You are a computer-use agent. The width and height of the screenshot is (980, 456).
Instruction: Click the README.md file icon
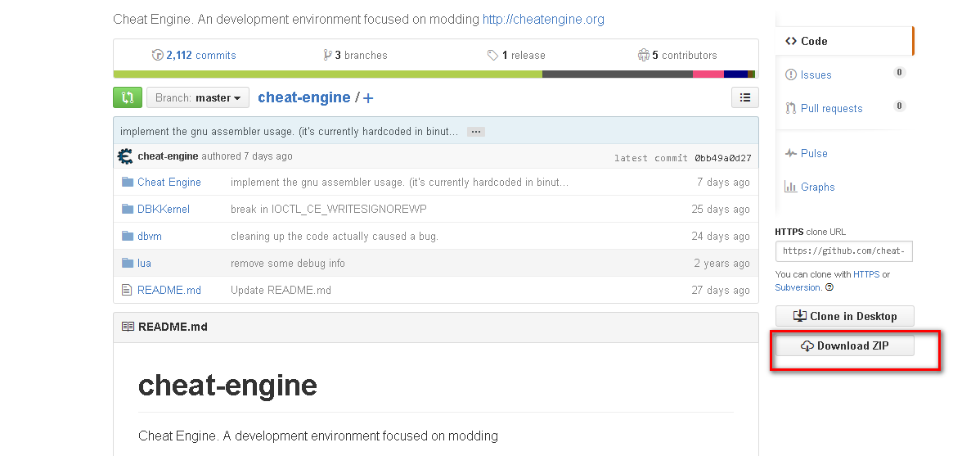pos(127,290)
